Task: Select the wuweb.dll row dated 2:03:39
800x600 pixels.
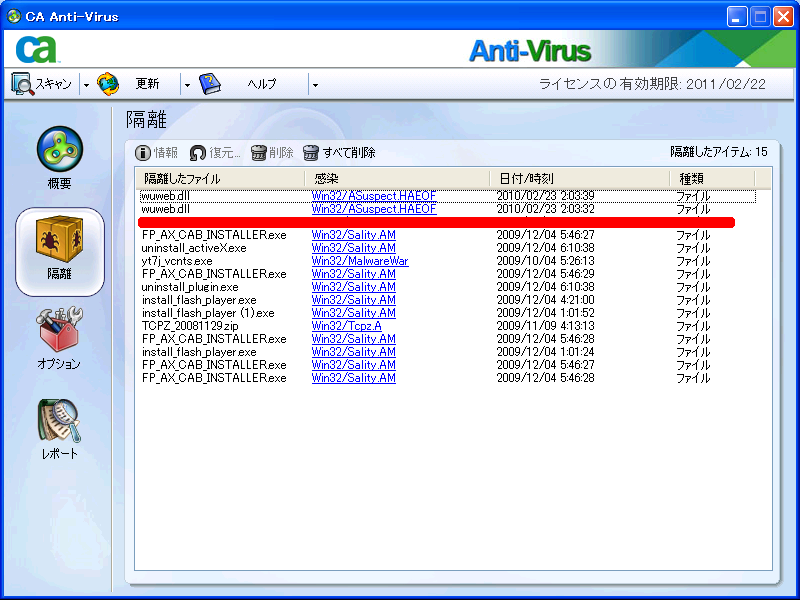Action: pos(447,196)
